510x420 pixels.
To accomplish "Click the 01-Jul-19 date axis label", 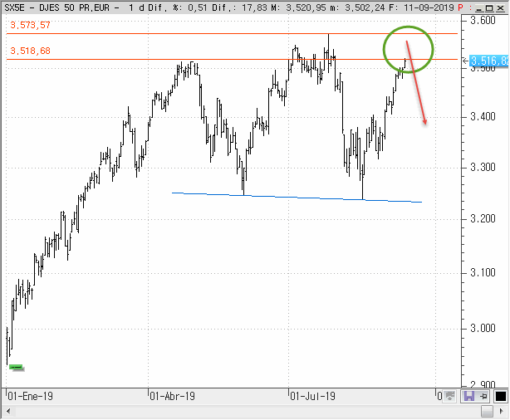I will (x=312, y=396).
